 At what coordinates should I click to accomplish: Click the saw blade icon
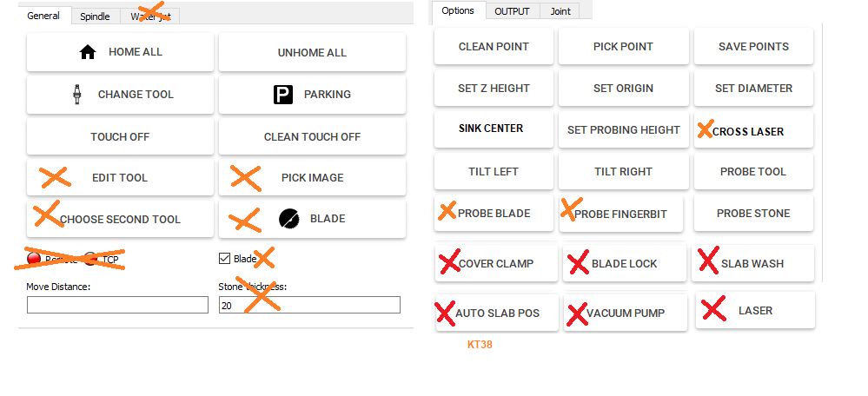pyautogui.click(x=288, y=219)
